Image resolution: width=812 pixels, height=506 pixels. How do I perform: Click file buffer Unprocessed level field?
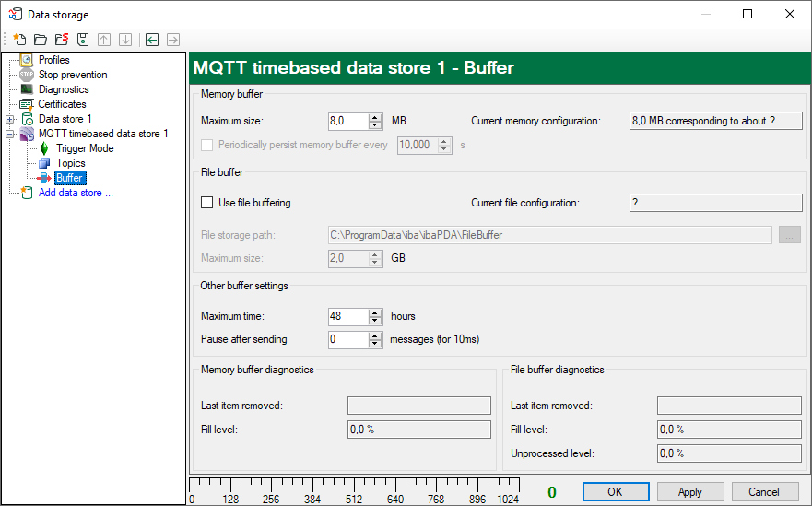click(x=729, y=453)
